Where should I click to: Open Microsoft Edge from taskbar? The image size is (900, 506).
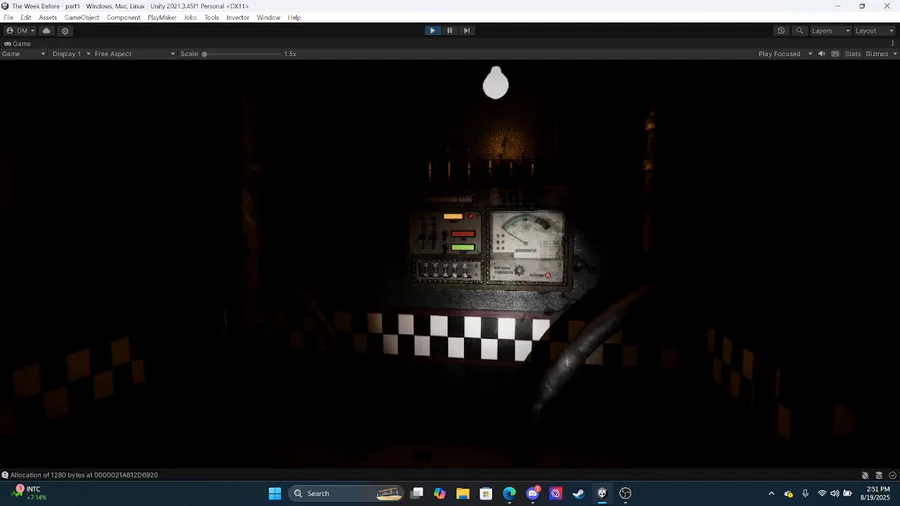(x=509, y=493)
